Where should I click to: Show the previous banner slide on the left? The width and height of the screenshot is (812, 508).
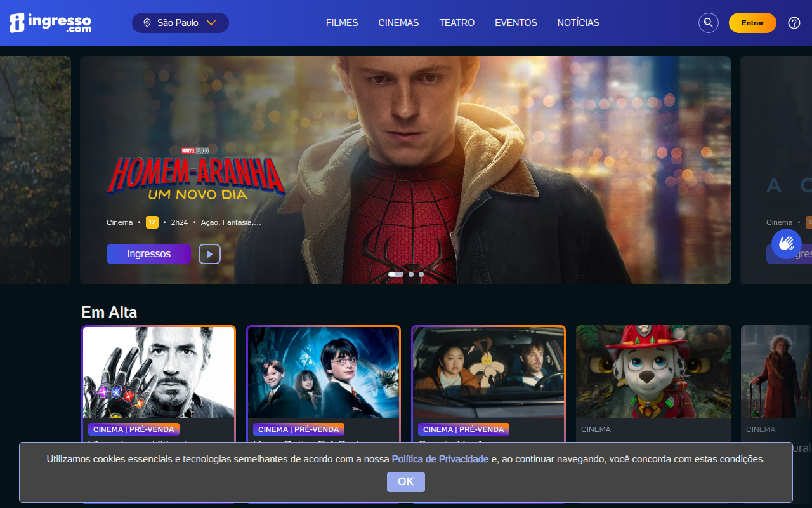[x=36, y=170]
